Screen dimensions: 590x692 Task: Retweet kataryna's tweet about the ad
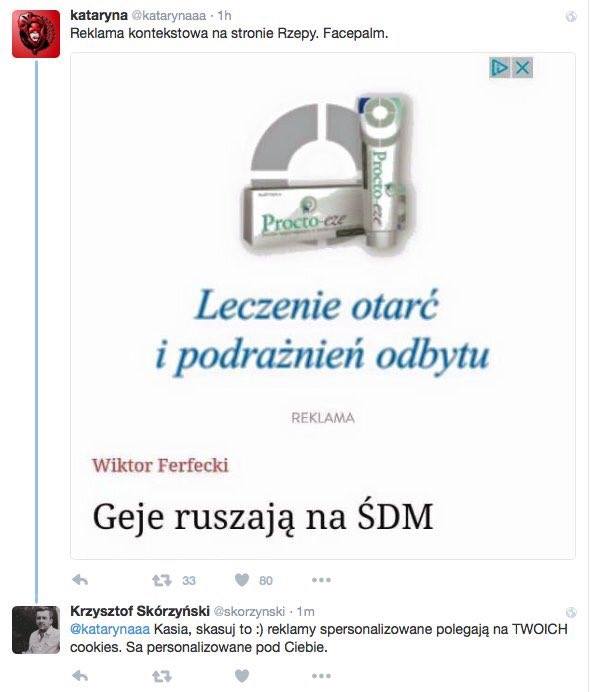click(162, 580)
